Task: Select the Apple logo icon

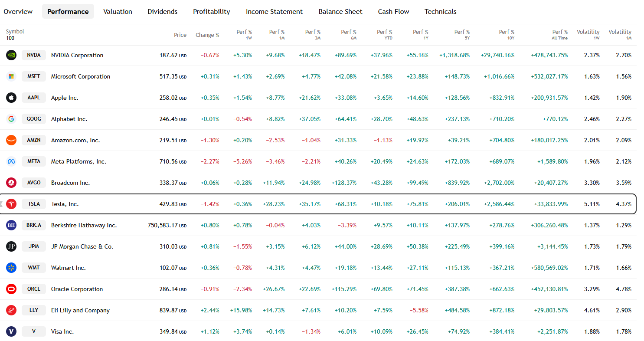Action: click(11, 97)
